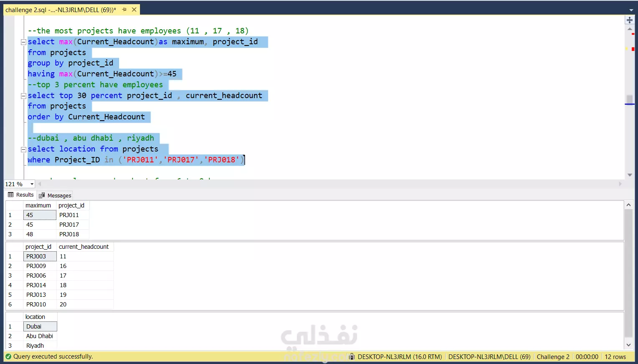This screenshot has height=364, width=638.
Task: Click the 'group by project_id' code line
Action: 71,63
